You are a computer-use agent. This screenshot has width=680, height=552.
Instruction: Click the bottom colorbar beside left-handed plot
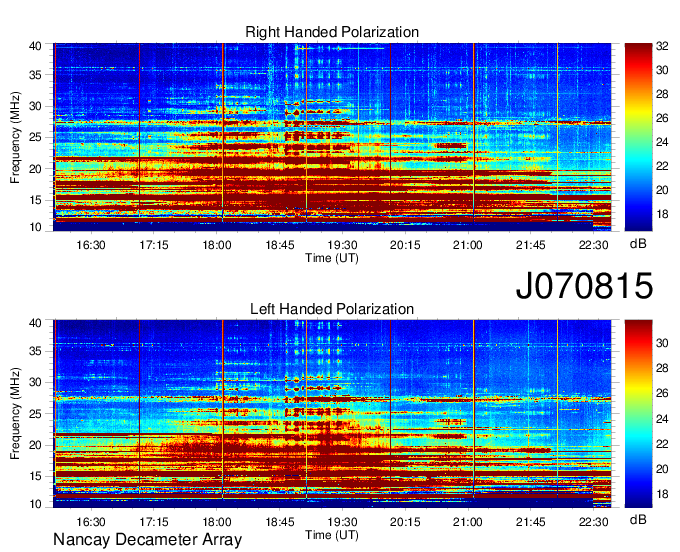(x=638, y=414)
